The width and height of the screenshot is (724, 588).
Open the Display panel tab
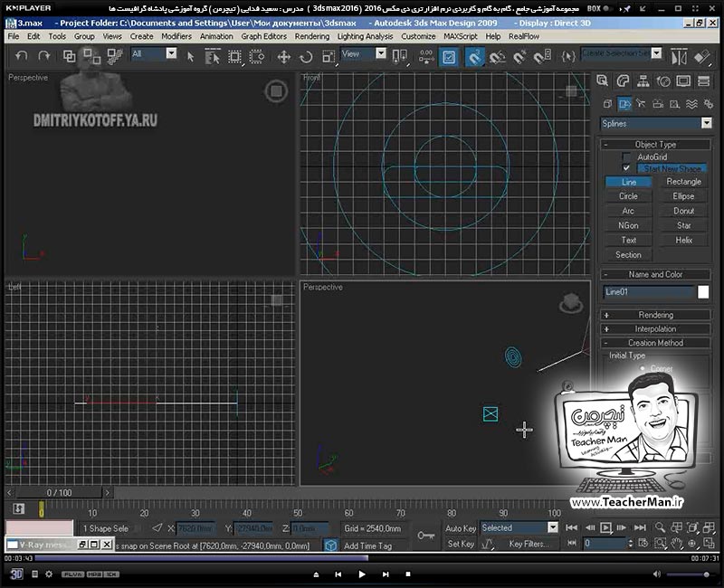click(x=683, y=81)
